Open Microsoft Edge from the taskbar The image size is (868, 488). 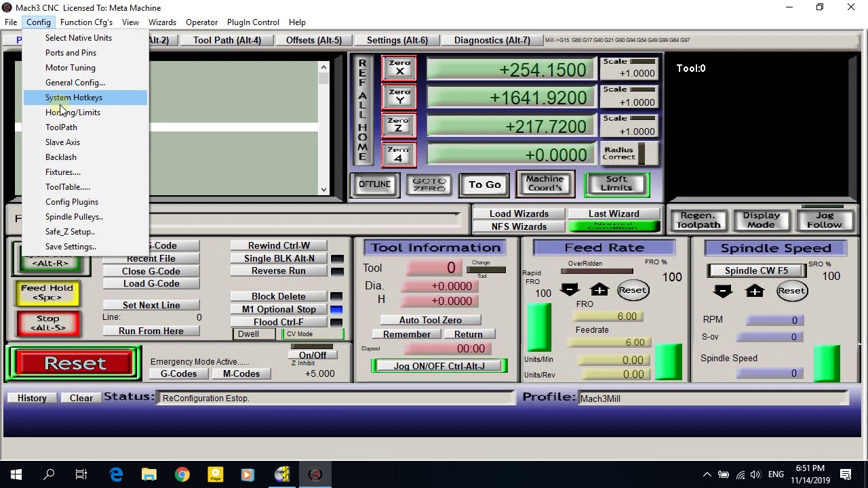point(116,474)
